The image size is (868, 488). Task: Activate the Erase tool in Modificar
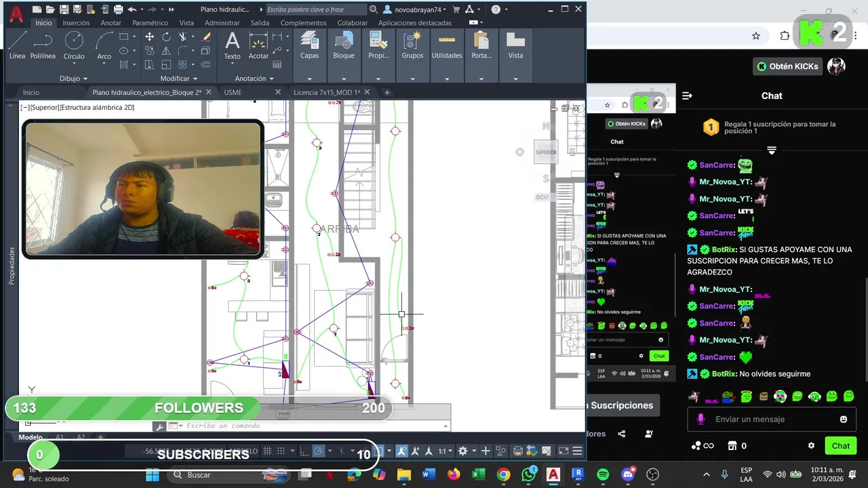(206, 37)
